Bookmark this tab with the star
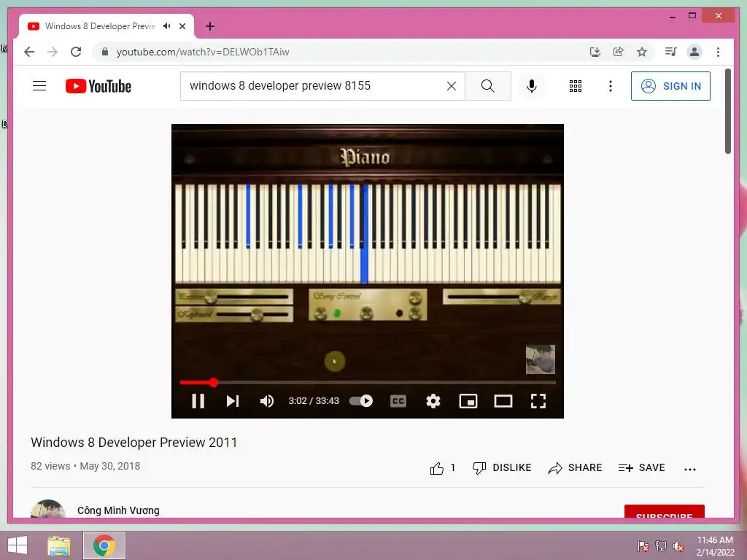 pos(642,52)
